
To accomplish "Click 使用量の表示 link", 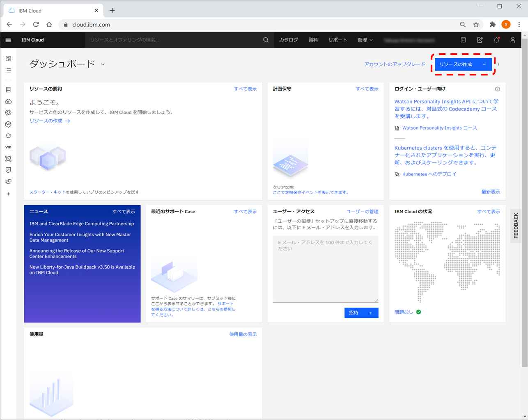I will pos(243,334).
